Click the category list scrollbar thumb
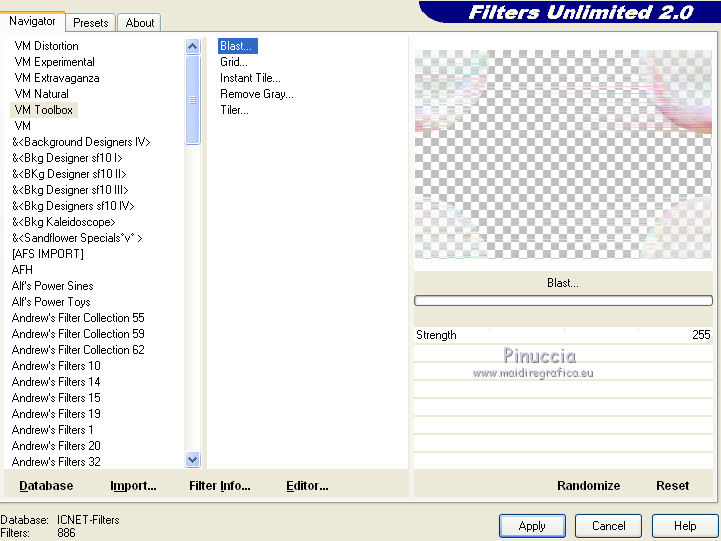The width and height of the screenshot is (721, 541). coord(193,100)
